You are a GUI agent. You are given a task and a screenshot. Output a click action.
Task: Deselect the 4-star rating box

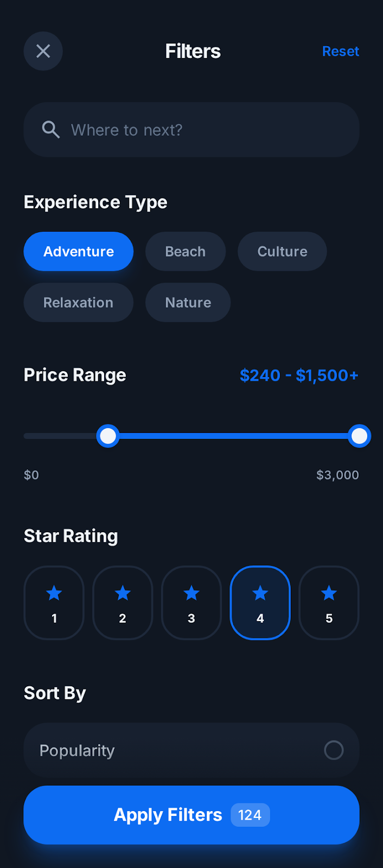[x=260, y=603]
